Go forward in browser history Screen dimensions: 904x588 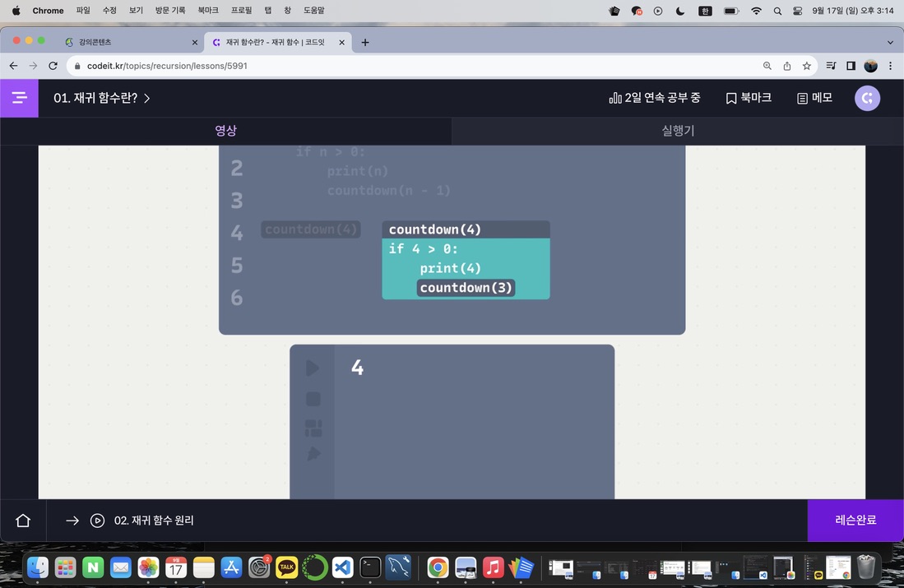[x=34, y=66]
